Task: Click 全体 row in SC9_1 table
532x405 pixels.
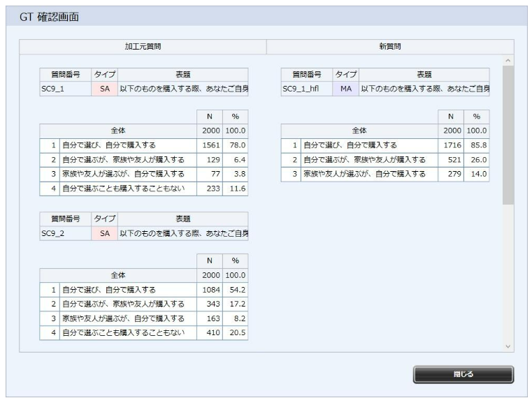Action: pos(144,131)
